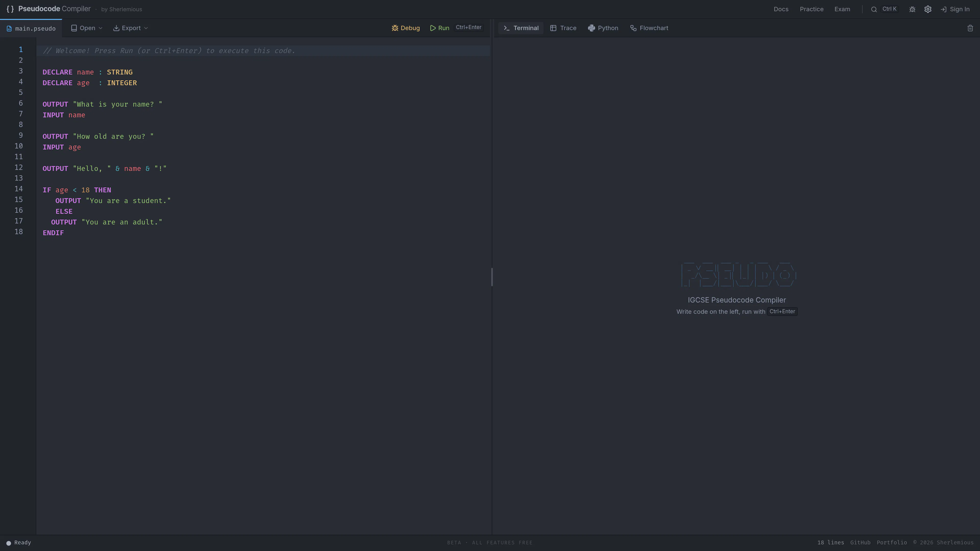This screenshot has width=980, height=551.
Task: Click the '© 2026 Sherlemious' footer text
Action: [x=944, y=543]
